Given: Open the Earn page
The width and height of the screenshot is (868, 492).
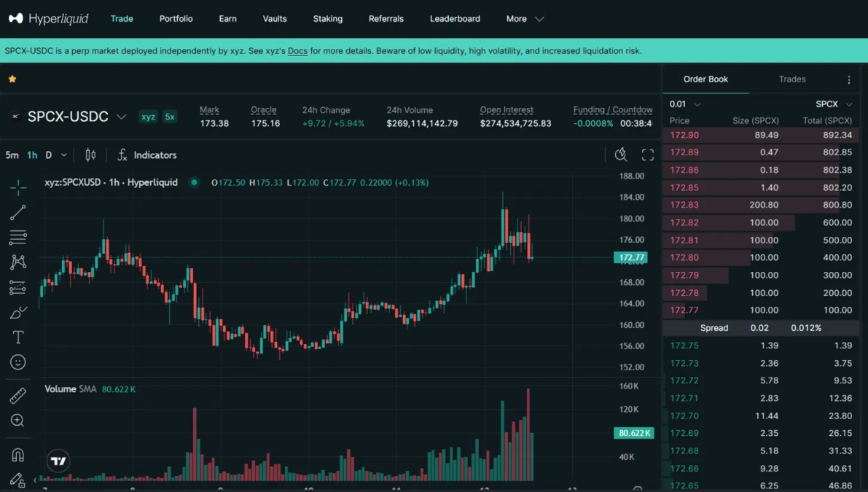Looking at the screenshot, I should [227, 19].
